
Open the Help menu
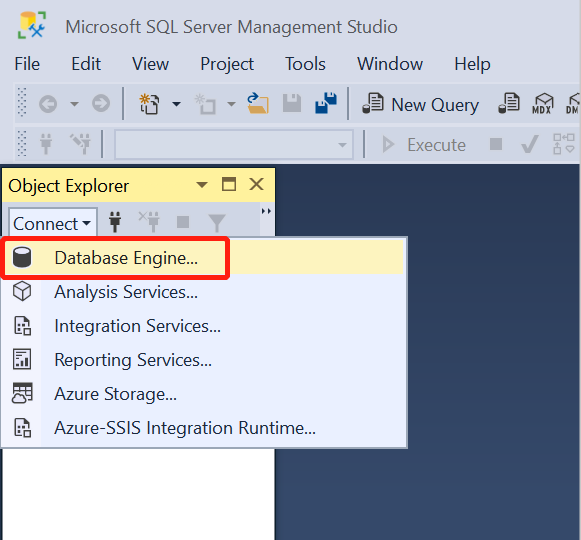coord(472,64)
